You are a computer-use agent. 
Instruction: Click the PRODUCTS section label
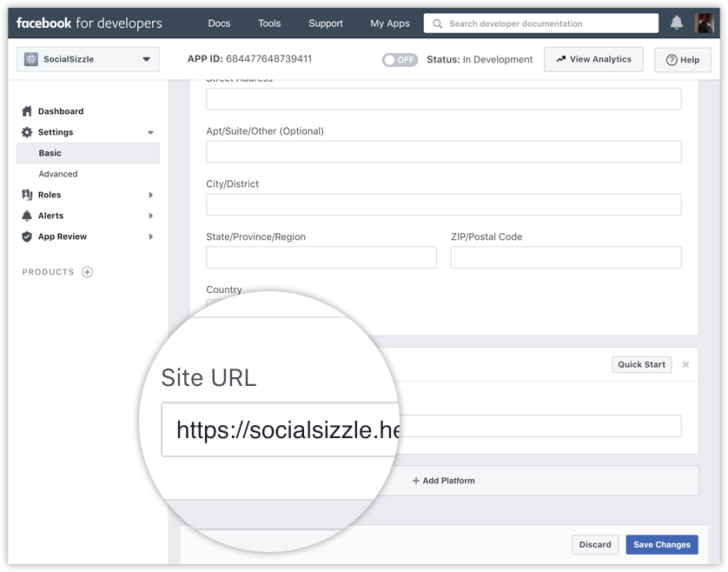click(x=48, y=272)
